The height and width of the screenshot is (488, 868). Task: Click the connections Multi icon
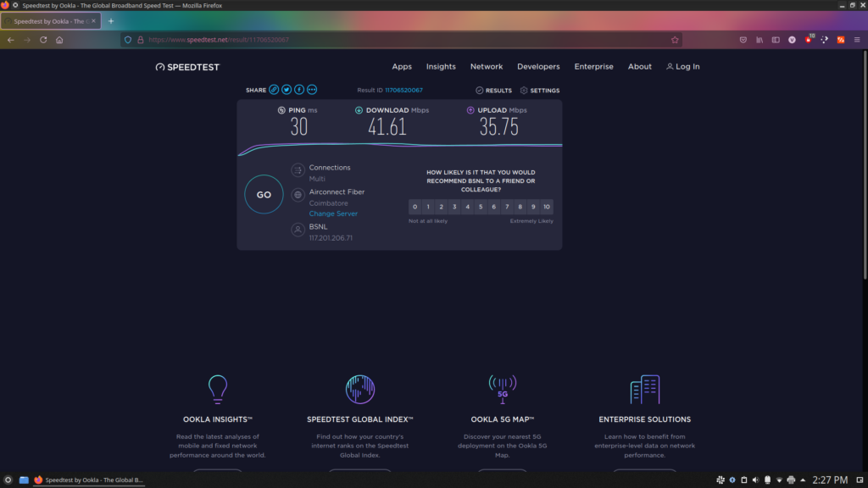[298, 169]
